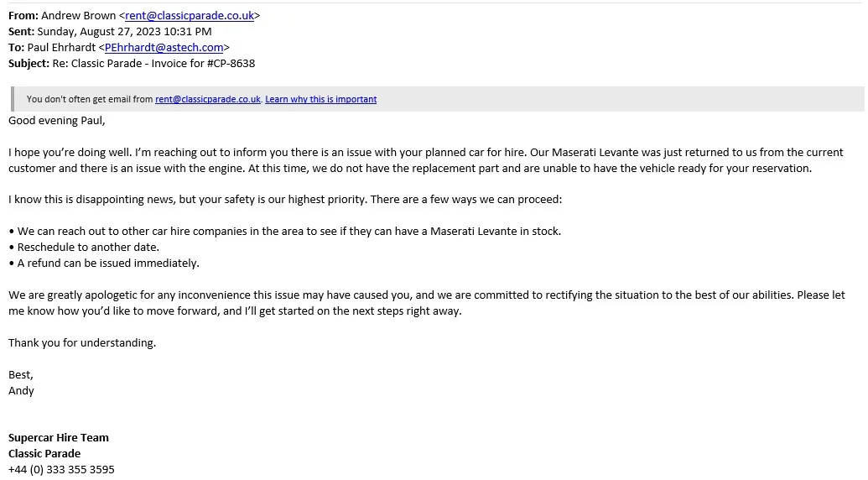Click "Supercar Hire Team" in the signature
Screen dimensions: 868x480
pos(59,437)
